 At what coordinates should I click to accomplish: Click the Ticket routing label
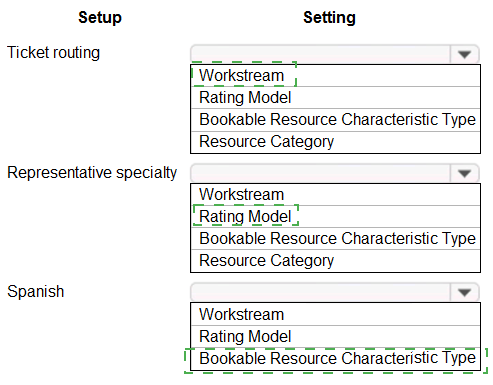[53, 53]
